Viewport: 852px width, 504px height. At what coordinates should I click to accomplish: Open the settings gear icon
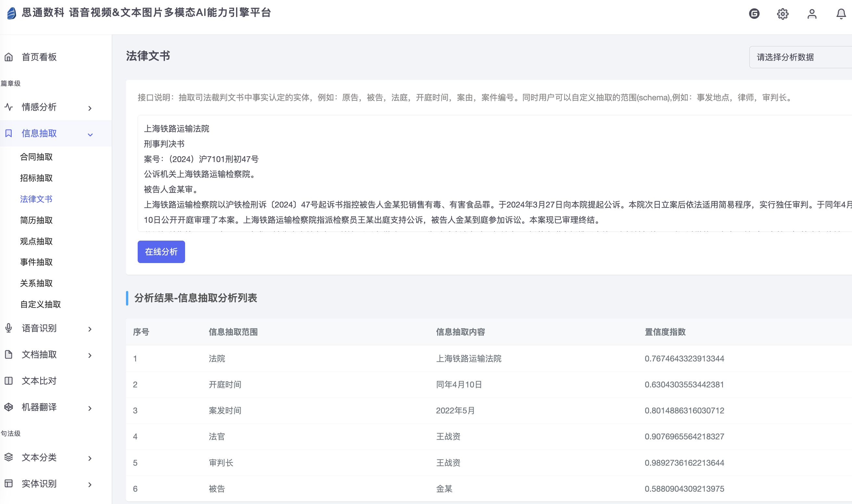tap(783, 14)
